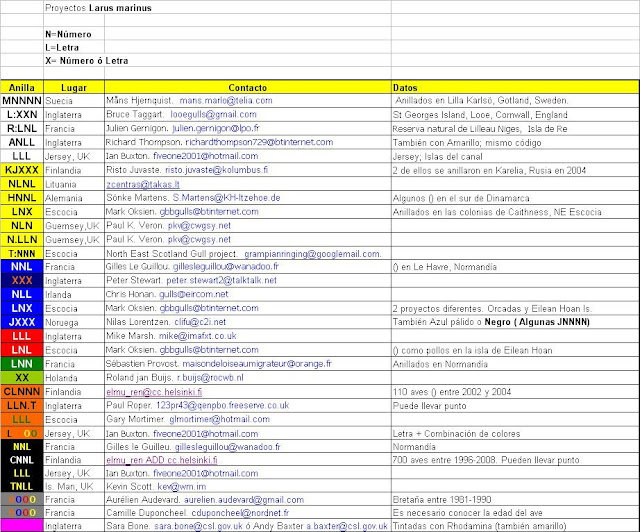Select the 'Holanda' place cell
The width and height of the screenshot is (640, 532).
[x=74, y=378]
